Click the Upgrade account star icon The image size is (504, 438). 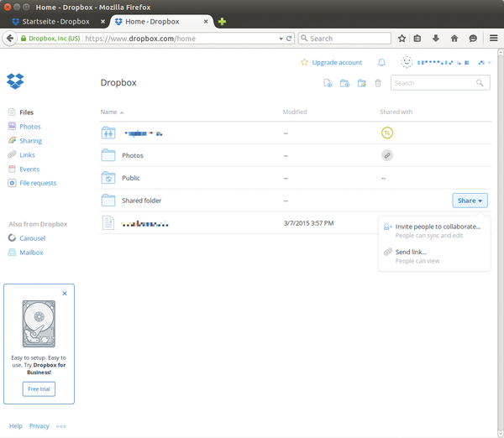tap(304, 62)
